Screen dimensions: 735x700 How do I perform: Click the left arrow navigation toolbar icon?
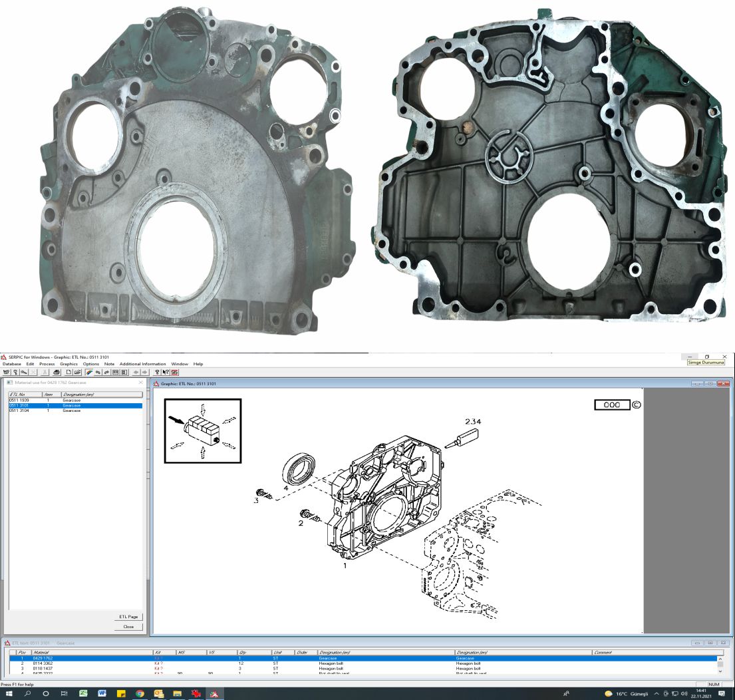pyautogui.click(x=136, y=372)
